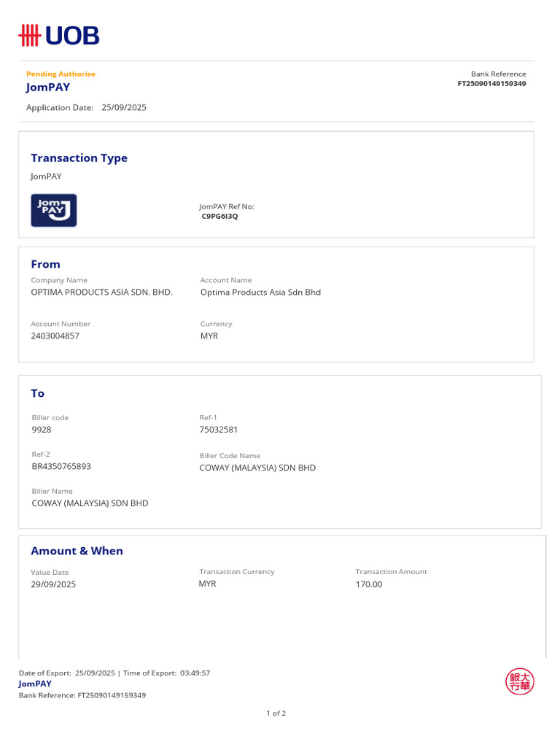Image resolution: width=560 pixels, height=747 pixels.
Task: Click Ref-2 value BR4350765893
Action: pos(61,466)
